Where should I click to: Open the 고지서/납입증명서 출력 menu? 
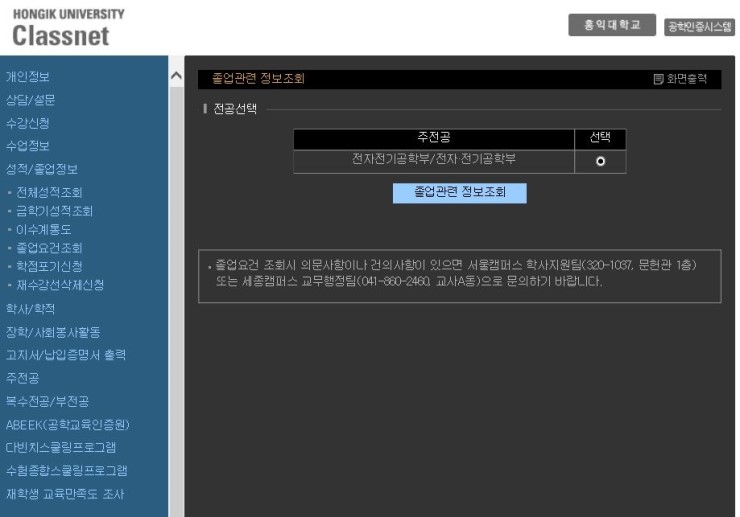[x=66, y=355]
